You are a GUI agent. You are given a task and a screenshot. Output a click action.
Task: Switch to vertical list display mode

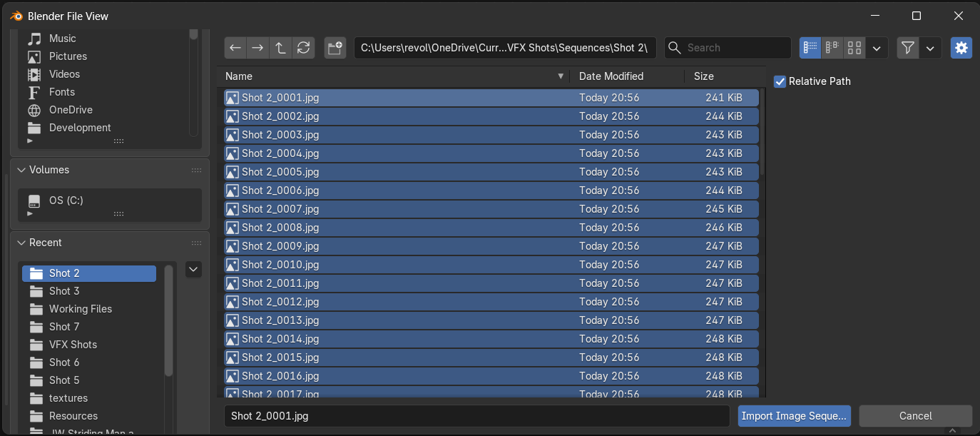[x=810, y=48]
